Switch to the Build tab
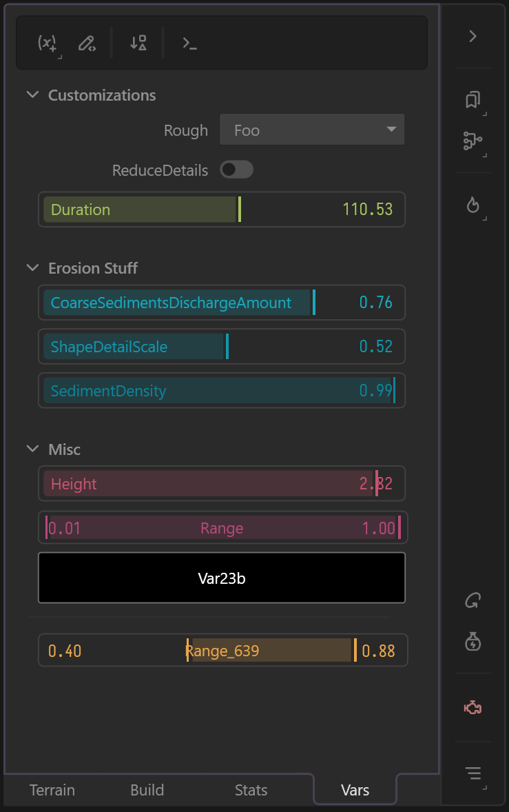 pyautogui.click(x=147, y=790)
